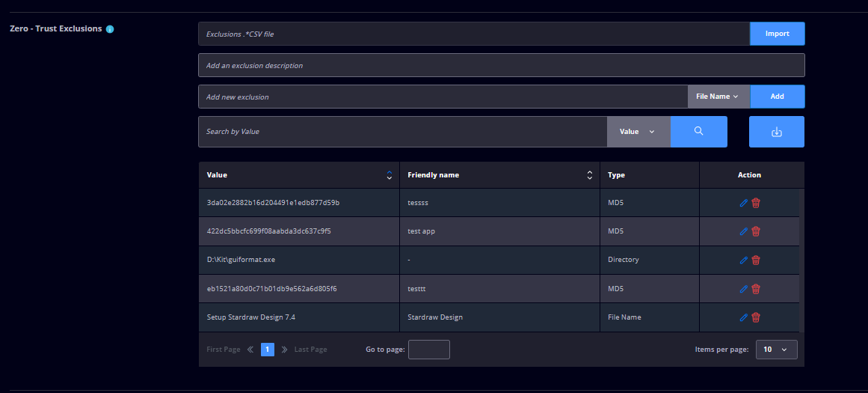
Task: Delete the testtt MD5 exclusion
Action: pos(756,289)
